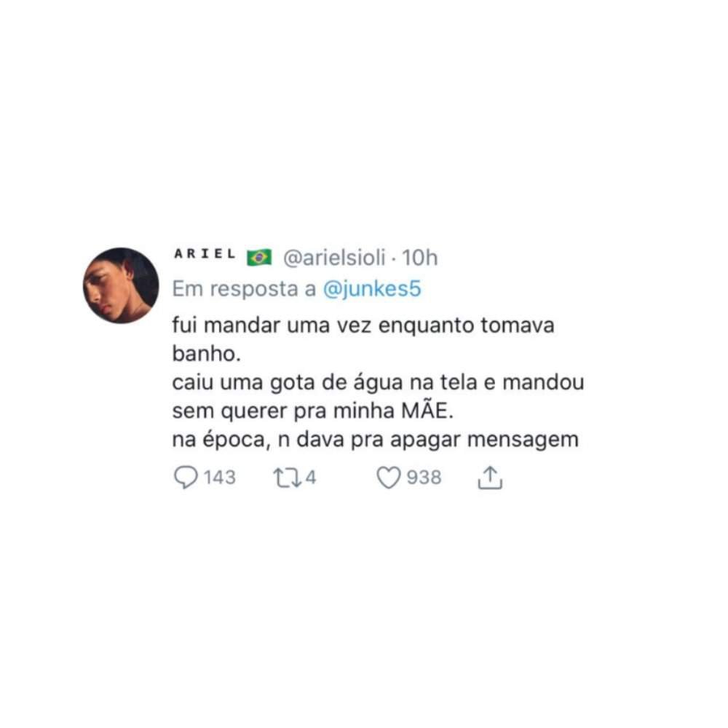The height and width of the screenshot is (728, 728).
Task: Click the line 'caiu uma gota de água'
Action: [x=288, y=383]
